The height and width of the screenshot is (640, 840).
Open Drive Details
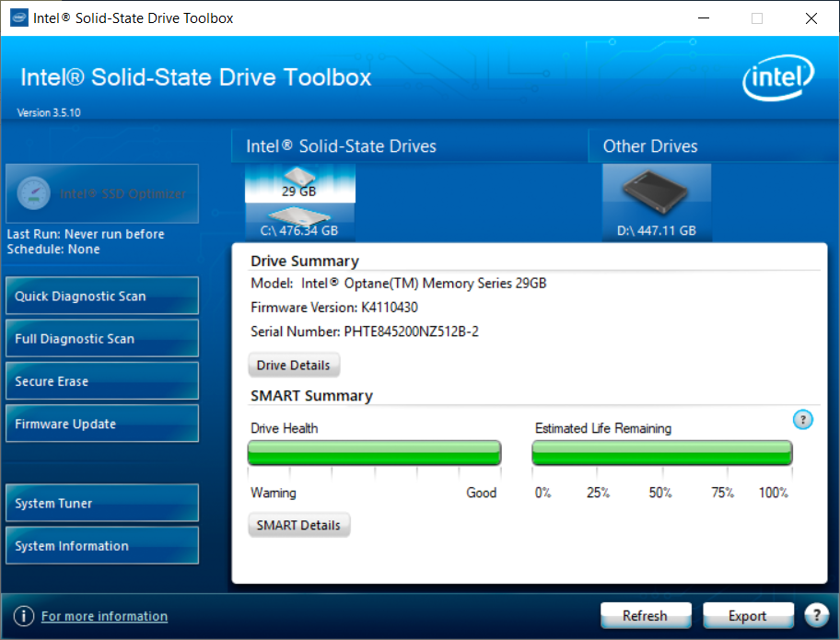pos(294,366)
